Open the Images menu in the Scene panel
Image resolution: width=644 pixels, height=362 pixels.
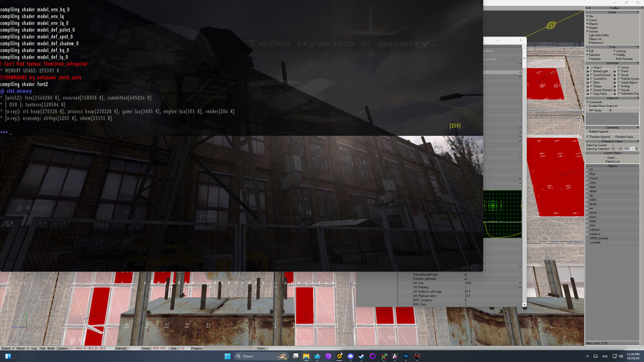(x=592, y=28)
